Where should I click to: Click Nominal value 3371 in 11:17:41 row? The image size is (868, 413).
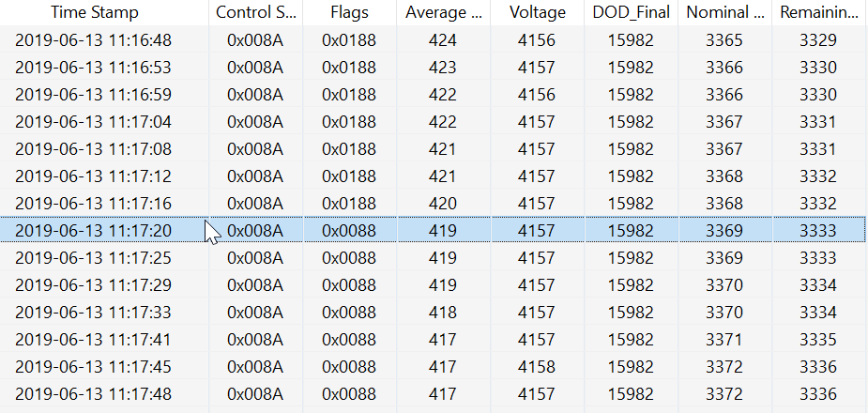pyautogui.click(x=724, y=340)
